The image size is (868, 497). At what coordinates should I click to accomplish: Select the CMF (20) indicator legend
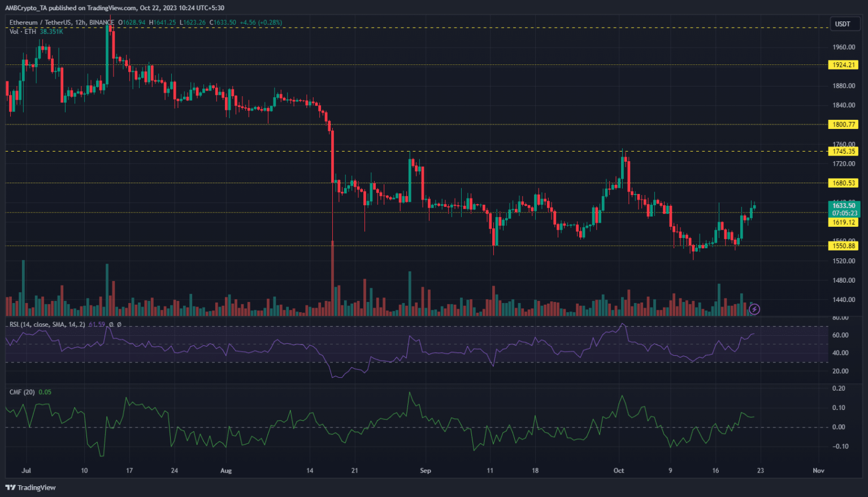coord(23,392)
